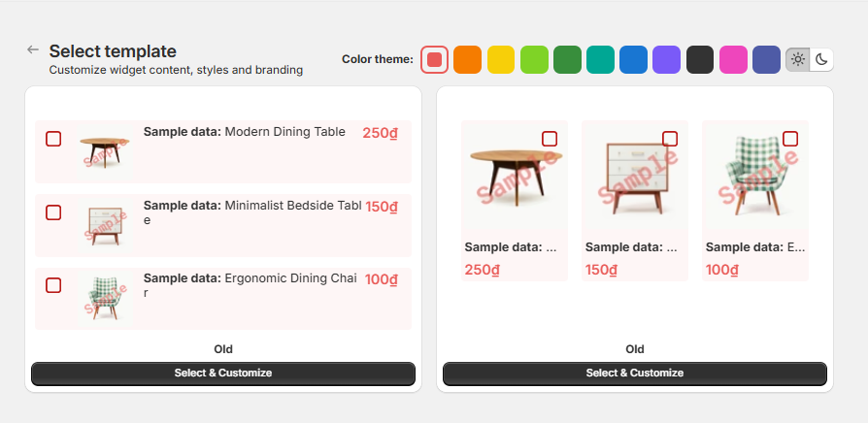This screenshot has height=423, width=868.
Task: Tick the Modern Dining Table list checkbox
Action: tap(53, 139)
